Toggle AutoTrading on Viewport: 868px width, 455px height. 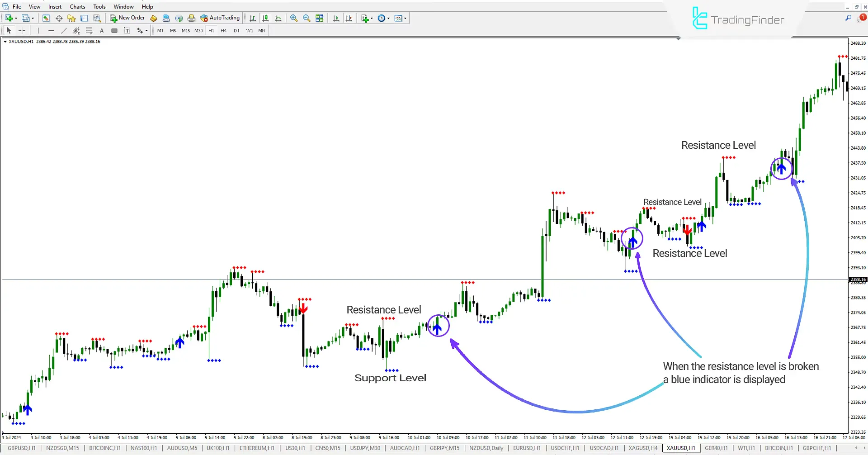coord(220,18)
